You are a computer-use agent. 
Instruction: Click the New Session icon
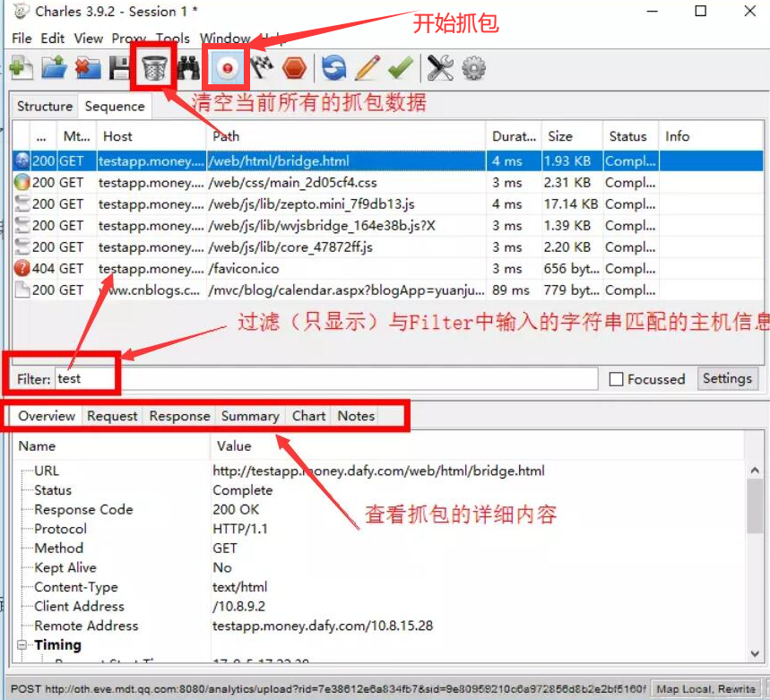pos(22,67)
